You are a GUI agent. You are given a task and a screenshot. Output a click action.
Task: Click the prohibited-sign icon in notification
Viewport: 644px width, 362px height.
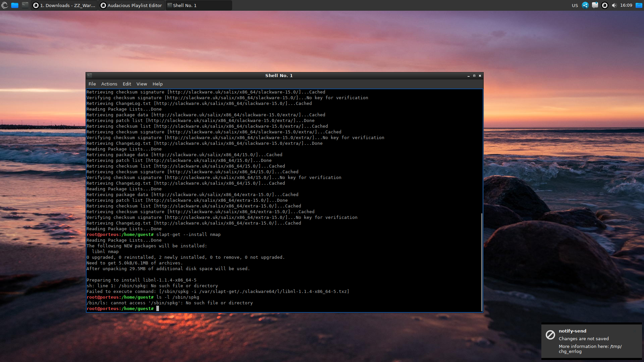point(550,335)
